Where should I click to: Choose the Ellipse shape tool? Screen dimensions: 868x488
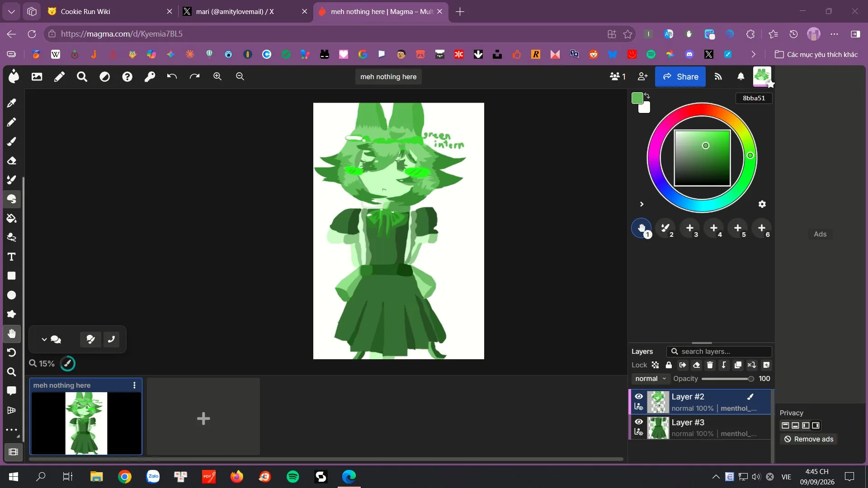(x=12, y=295)
